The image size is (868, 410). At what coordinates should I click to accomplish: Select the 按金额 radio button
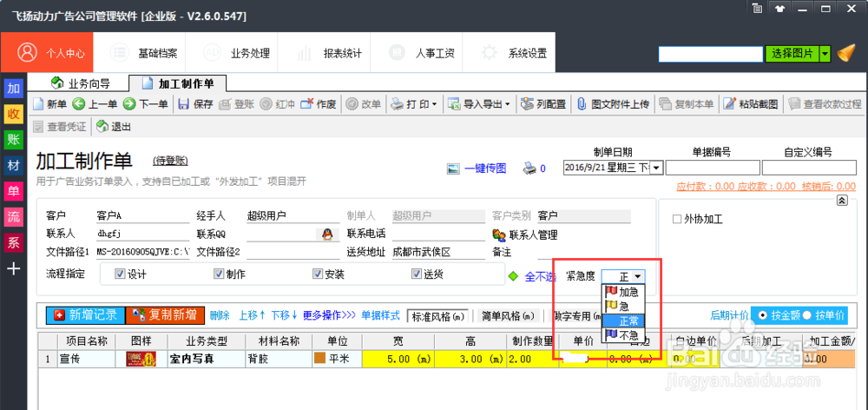coord(762,315)
